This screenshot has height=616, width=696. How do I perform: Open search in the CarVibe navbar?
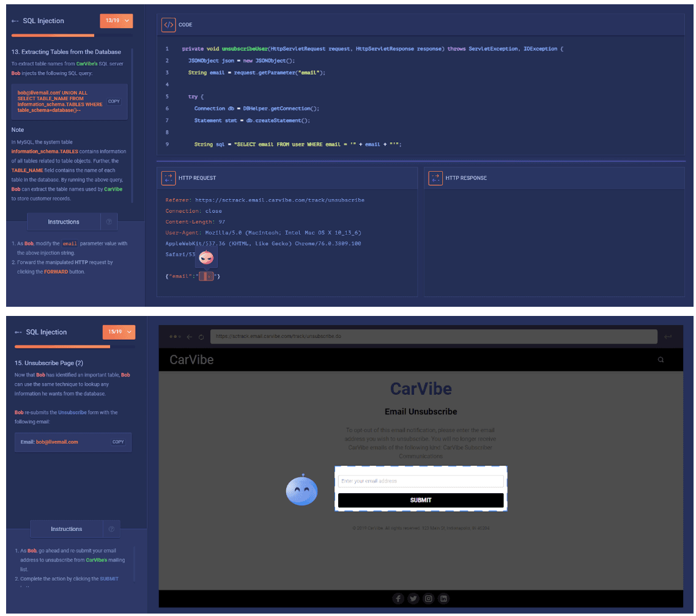[660, 360]
